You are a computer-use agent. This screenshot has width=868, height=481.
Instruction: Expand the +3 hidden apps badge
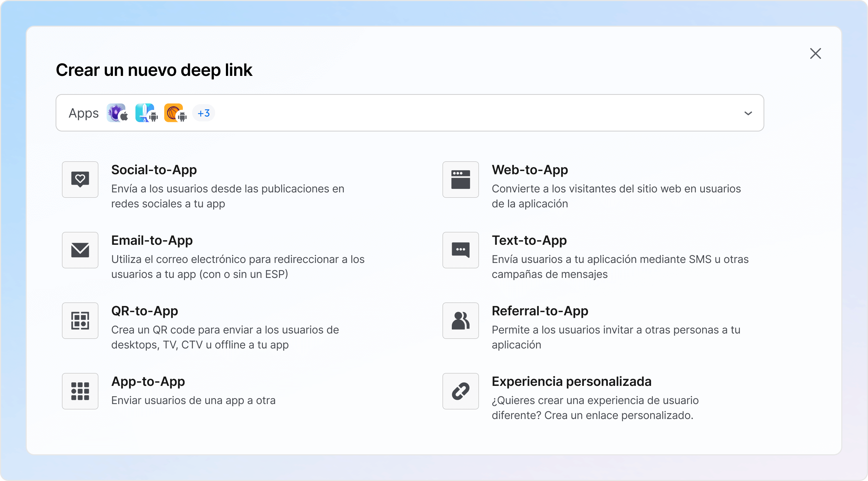(x=203, y=113)
